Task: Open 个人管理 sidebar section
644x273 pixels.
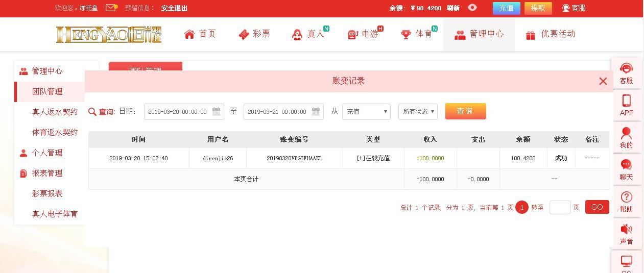Action: [47, 153]
